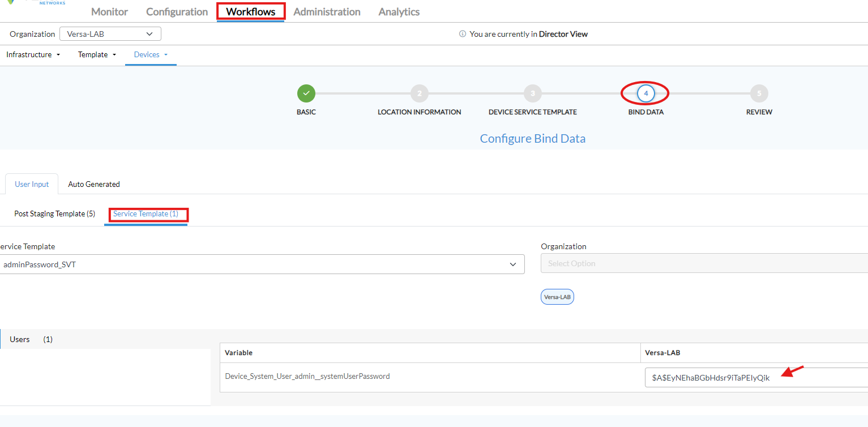Click the Configure Bind Data heading
Viewport: 868px width, 427px height.
click(533, 139)
